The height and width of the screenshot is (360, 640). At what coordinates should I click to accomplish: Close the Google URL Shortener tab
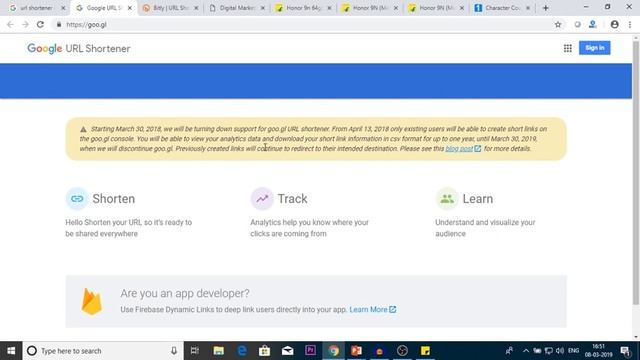point(130,8)
